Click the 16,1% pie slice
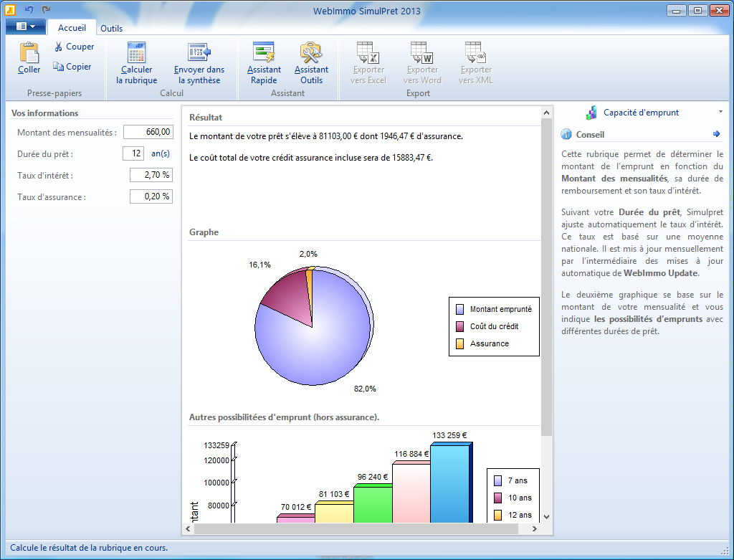The width and height of the screenshot is (734, 560). coord(290,296)
